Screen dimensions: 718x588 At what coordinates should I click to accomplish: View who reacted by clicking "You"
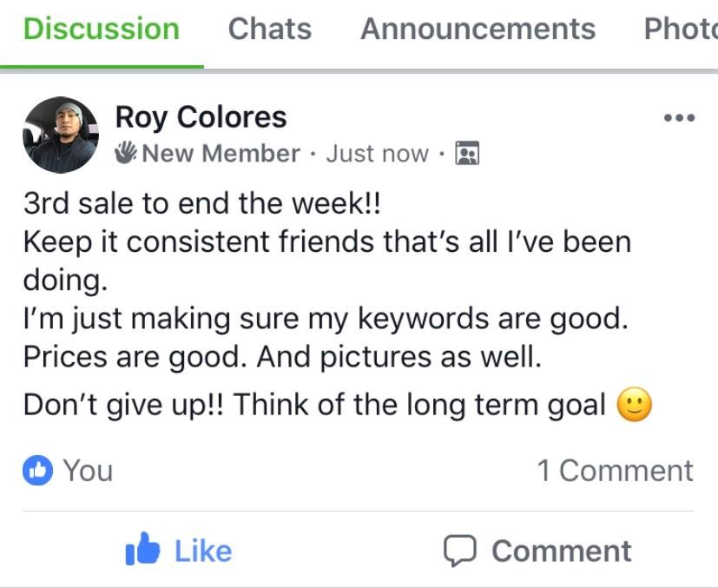(x=88, y=471)
